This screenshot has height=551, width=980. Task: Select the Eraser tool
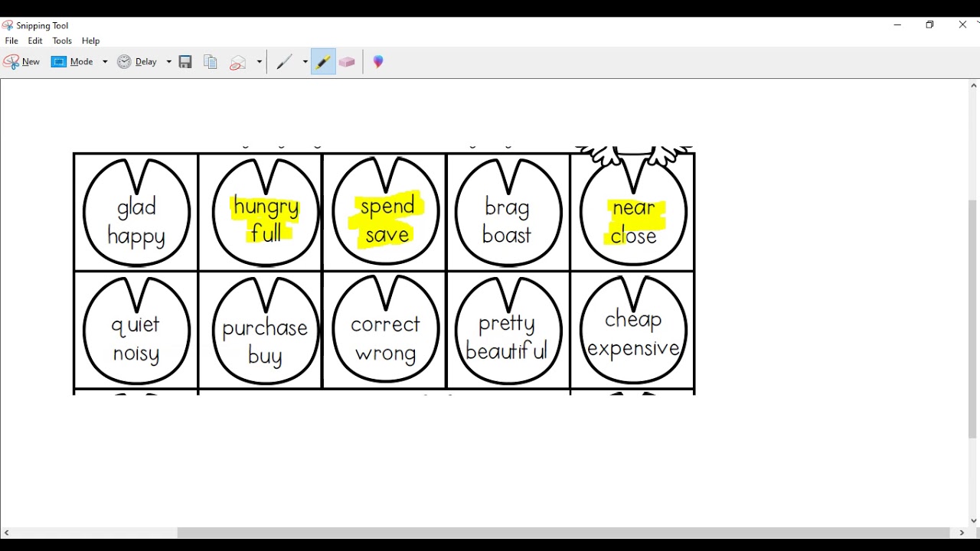click(347, 62)
